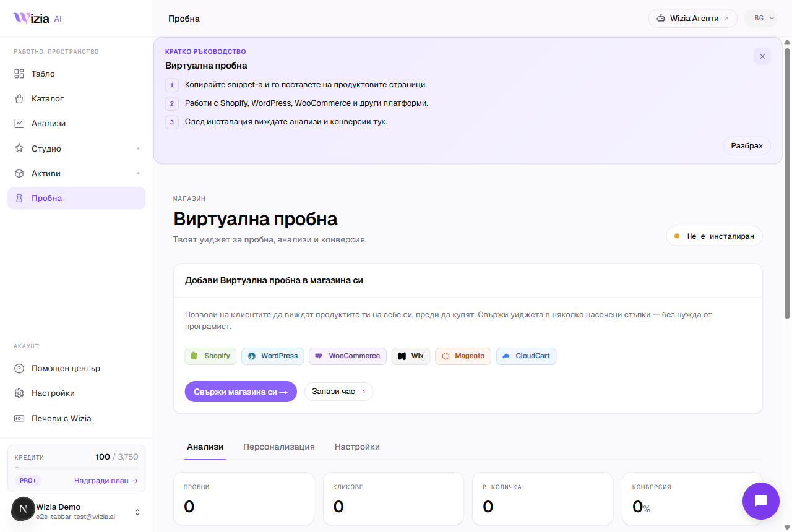Viewport: 792px width, 532px height.
Task: Click the В количка stat card
Action: tap(543, 499)
